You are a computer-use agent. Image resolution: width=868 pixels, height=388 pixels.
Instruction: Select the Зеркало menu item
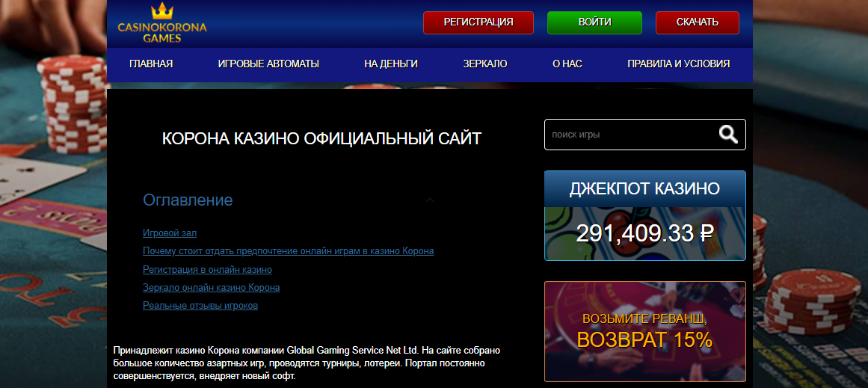(485, 64)
